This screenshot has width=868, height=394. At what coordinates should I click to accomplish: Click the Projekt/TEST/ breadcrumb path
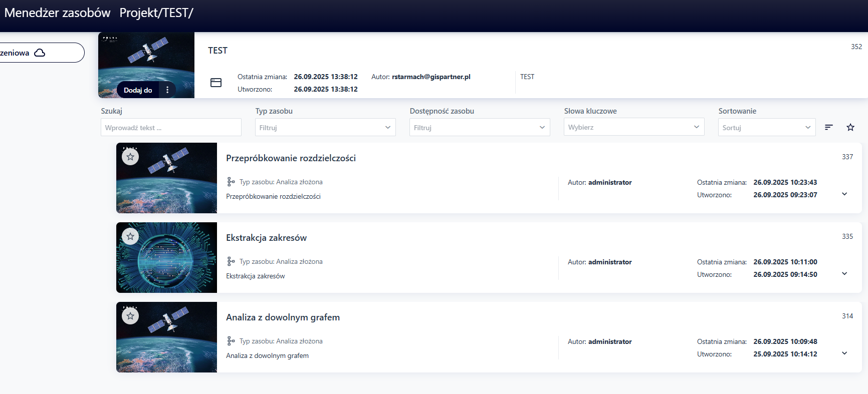tap(156, 13)
